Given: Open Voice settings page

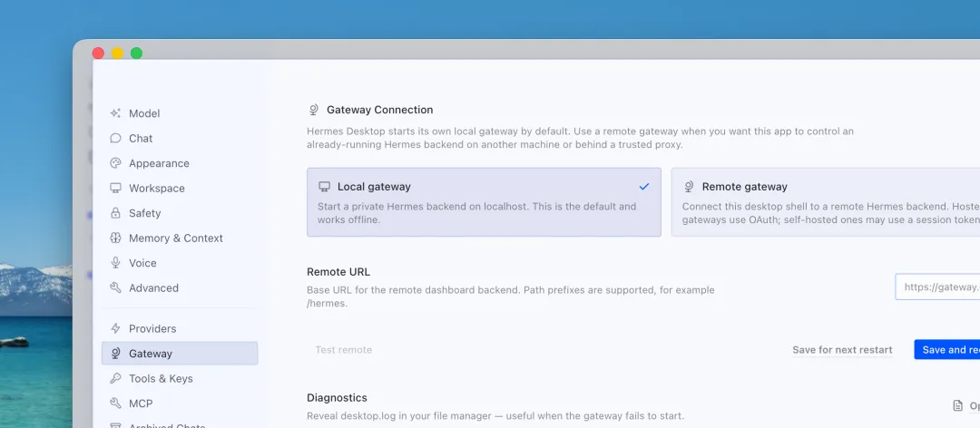Looking at the screenshot, I should coord(180,263).
